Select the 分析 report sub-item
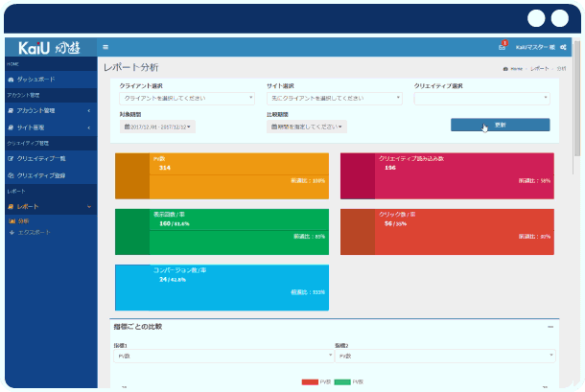Viewport: 585px width, 392px height. coord(23,221)
